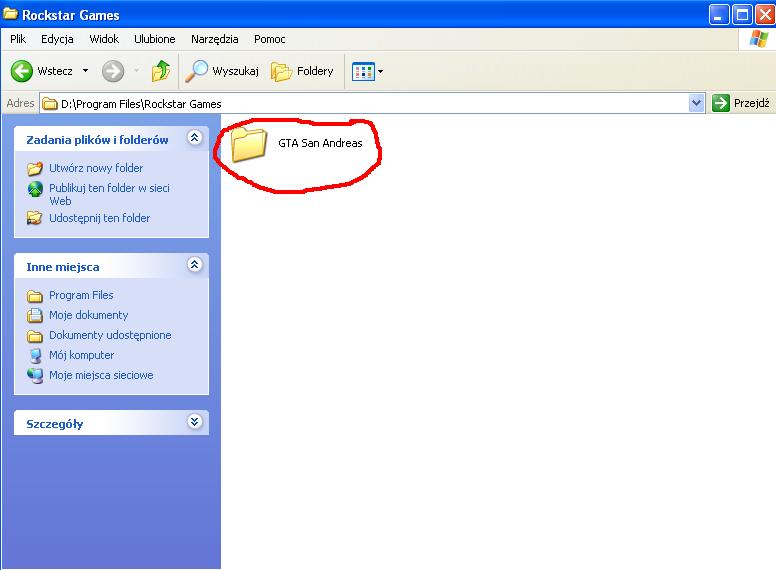
Task: Click the GTA San Andreas folder name
Action: click(320, 143)
